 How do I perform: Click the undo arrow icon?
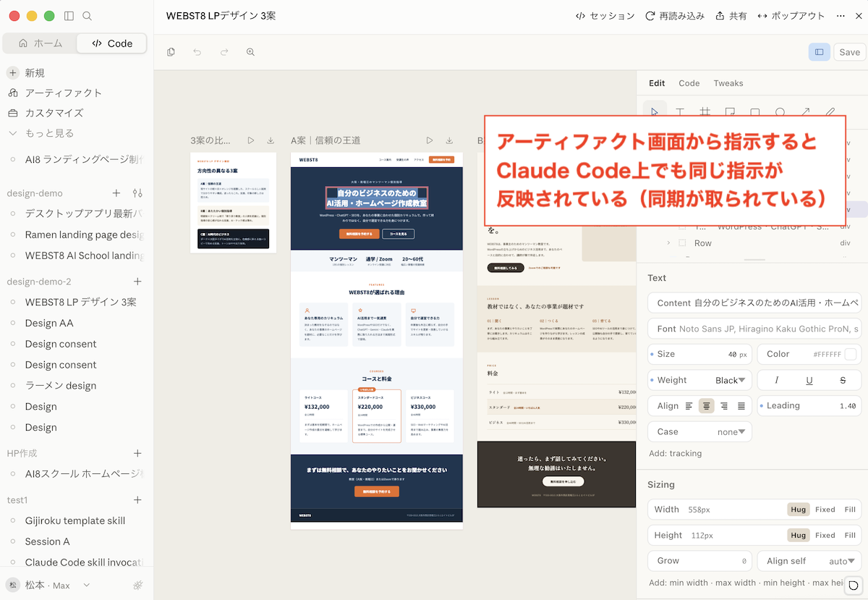click(x=197, y=52)
